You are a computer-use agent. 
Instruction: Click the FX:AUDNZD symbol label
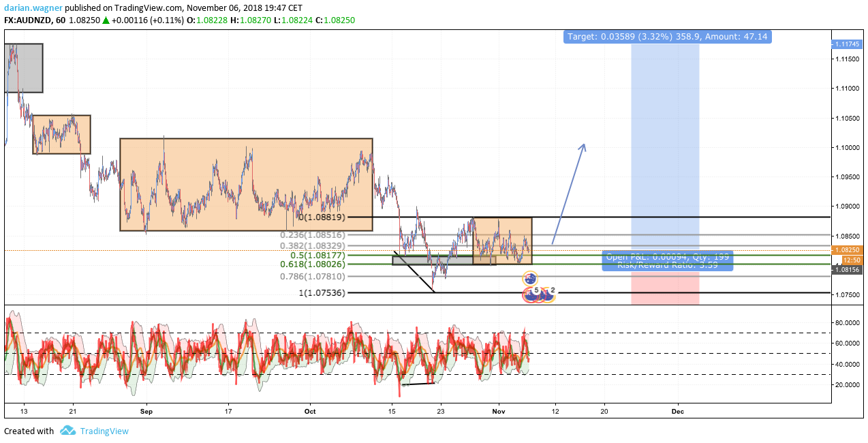(29, 20)
